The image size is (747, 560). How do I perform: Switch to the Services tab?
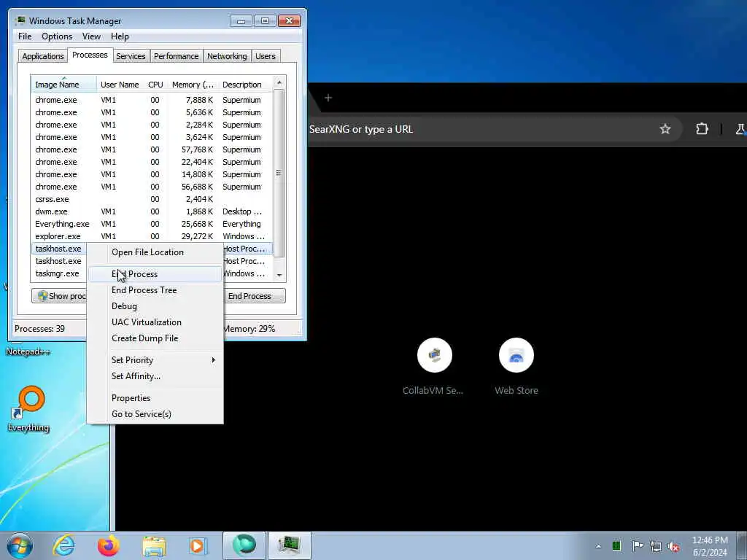click(x=131, y=56)
